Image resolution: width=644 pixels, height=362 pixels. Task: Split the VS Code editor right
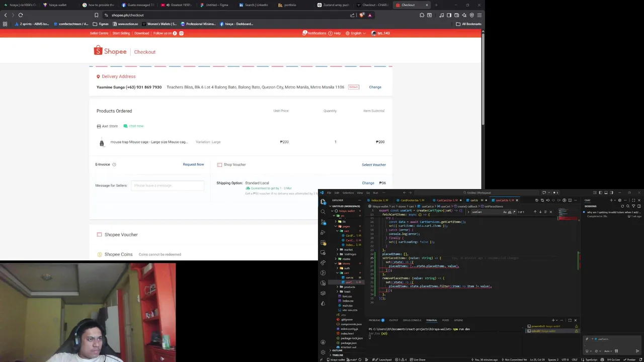pos(570,200)
